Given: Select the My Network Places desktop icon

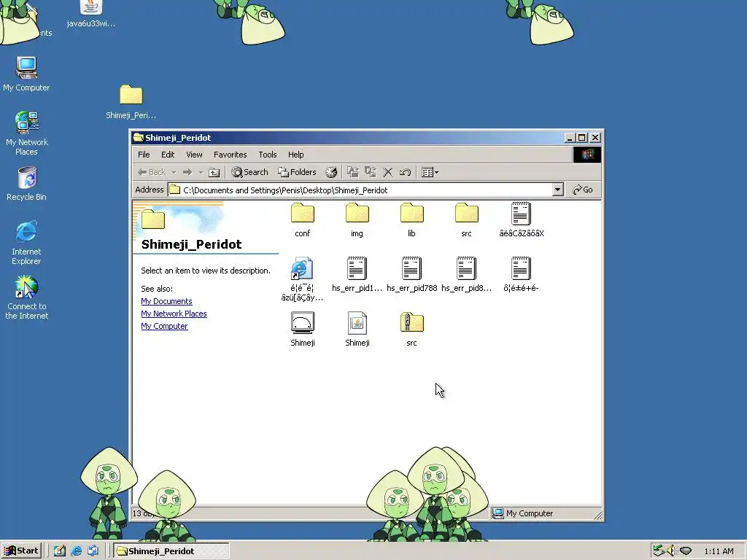Looking at the screenshot, I should (26, 133).
